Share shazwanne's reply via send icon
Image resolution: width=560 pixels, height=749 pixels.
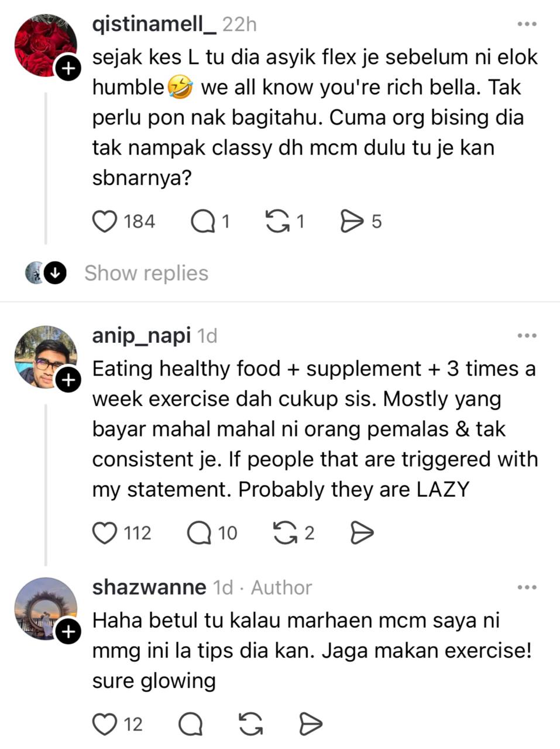311,724
